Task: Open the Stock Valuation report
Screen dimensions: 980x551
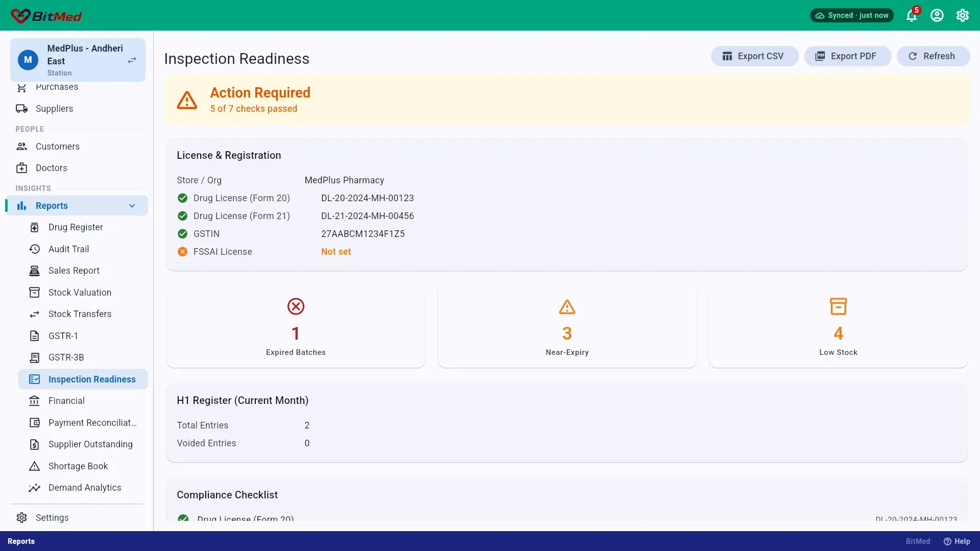Action: click(83, 293)
